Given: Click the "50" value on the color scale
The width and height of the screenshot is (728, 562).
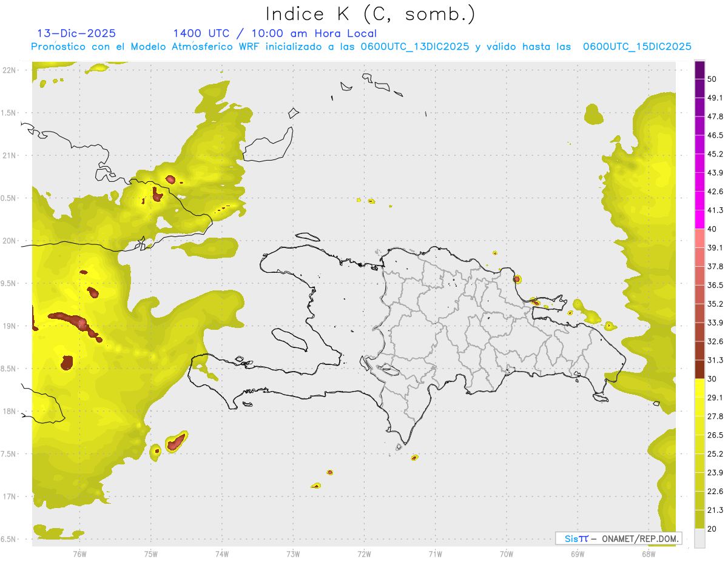Looking at the screenshot, I should (712, 79).
